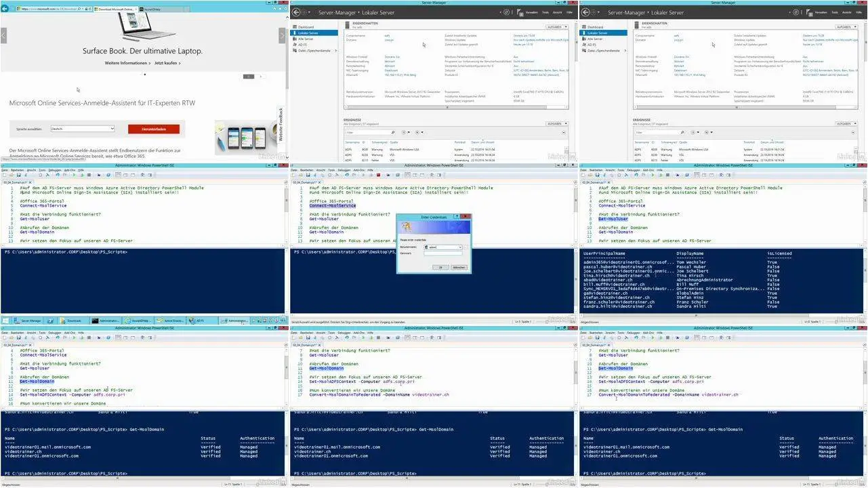Screen dimensions: 868x488
Task: Expand the Benutzername dropdown arrow in credentials dialog
Action: click(x=460, y=247)
